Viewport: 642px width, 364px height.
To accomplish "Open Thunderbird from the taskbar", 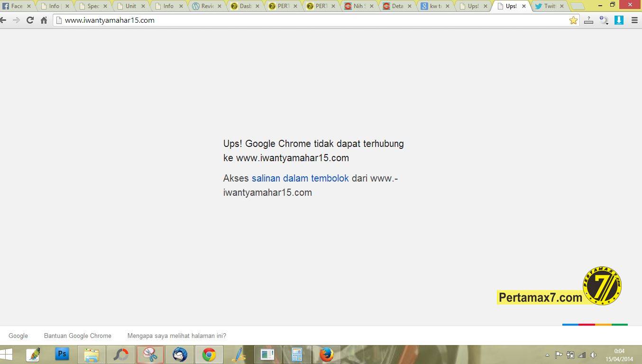I will [x=180, y=354].
